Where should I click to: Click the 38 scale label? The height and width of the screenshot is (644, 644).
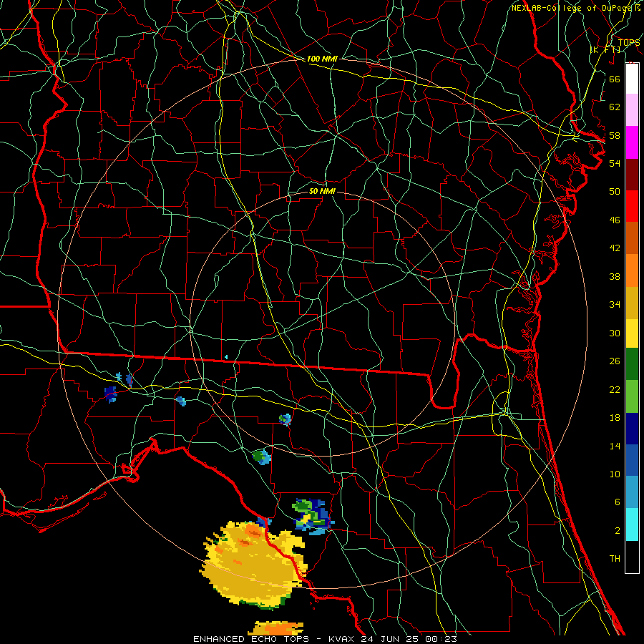(x=615, y=276)
